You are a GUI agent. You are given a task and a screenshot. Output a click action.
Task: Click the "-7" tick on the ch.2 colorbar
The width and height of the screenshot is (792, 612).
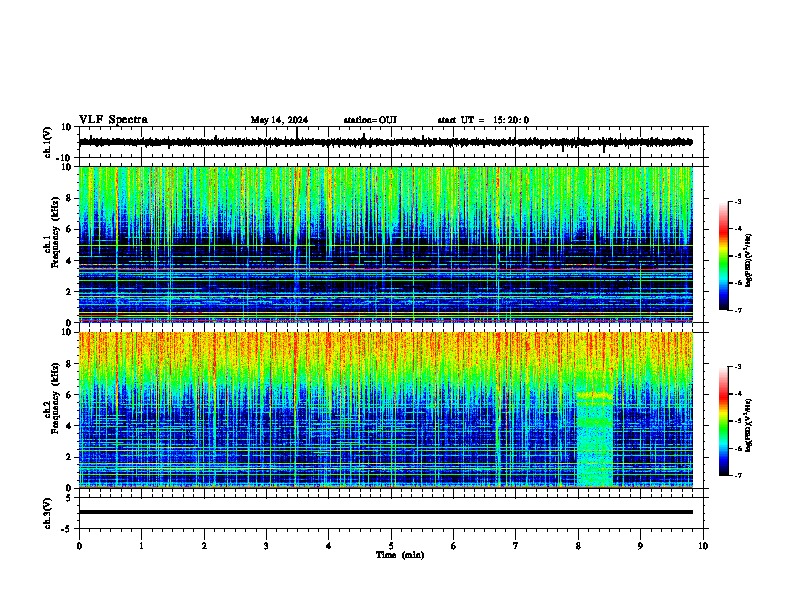737,476
